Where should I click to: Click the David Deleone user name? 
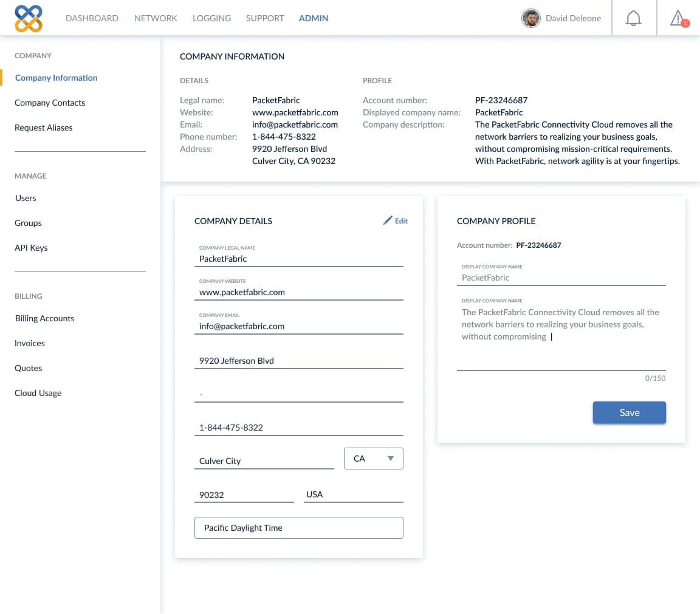[x=573, y=18]
